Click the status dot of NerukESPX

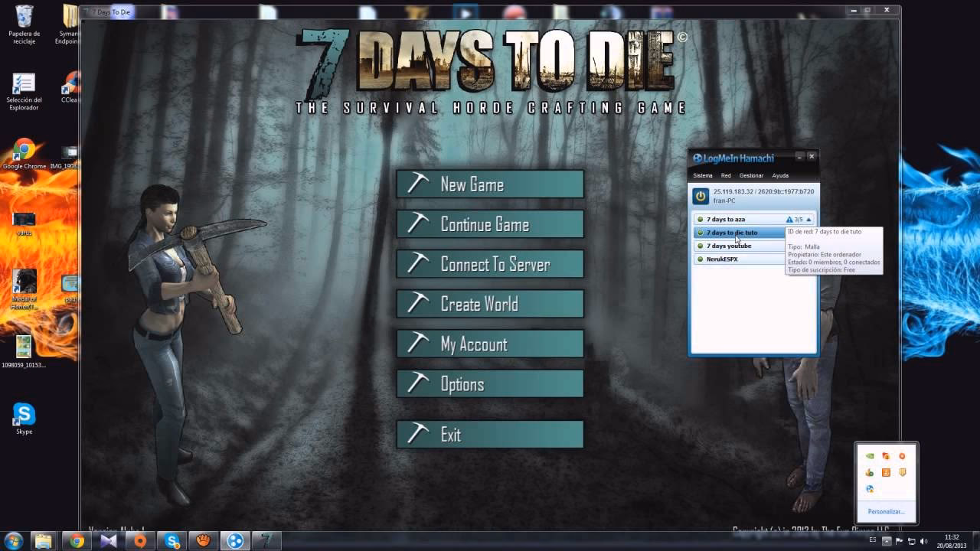point(700,259)
